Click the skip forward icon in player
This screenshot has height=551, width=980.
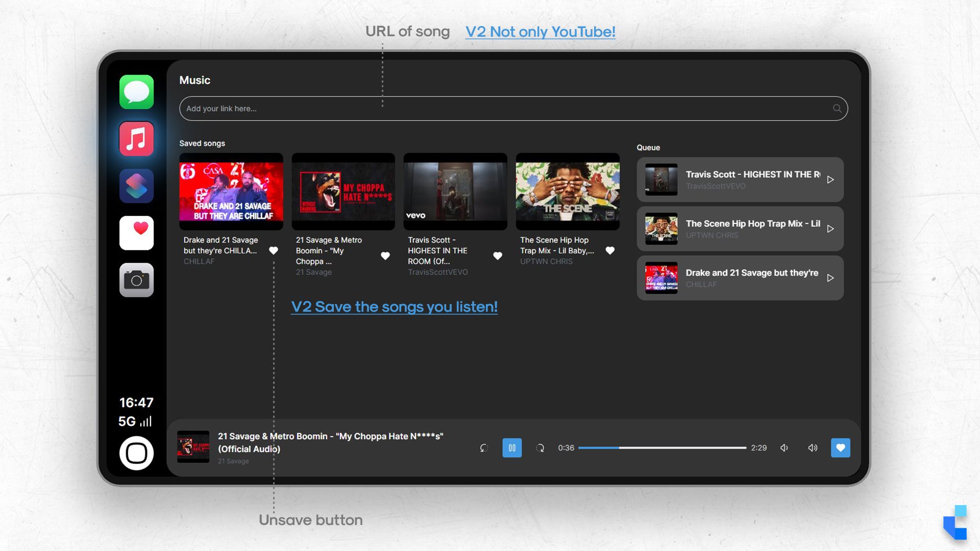click(x=540, y=448)
